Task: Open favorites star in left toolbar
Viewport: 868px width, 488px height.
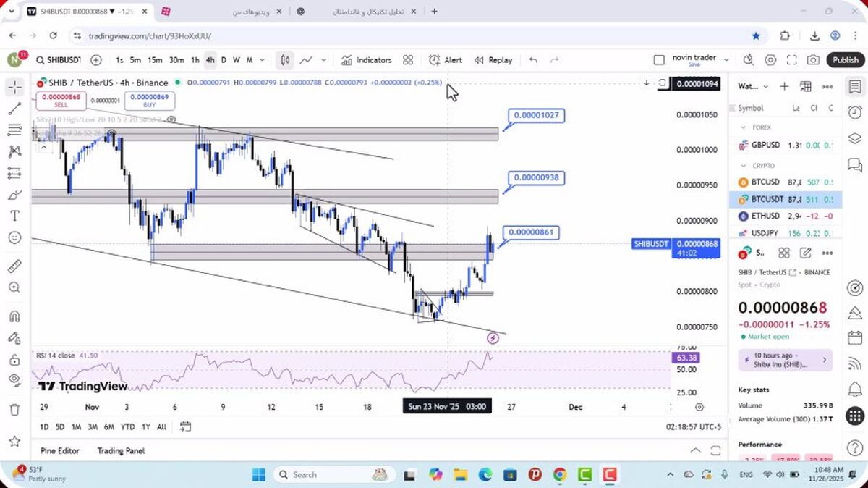Action: point(14,441)
